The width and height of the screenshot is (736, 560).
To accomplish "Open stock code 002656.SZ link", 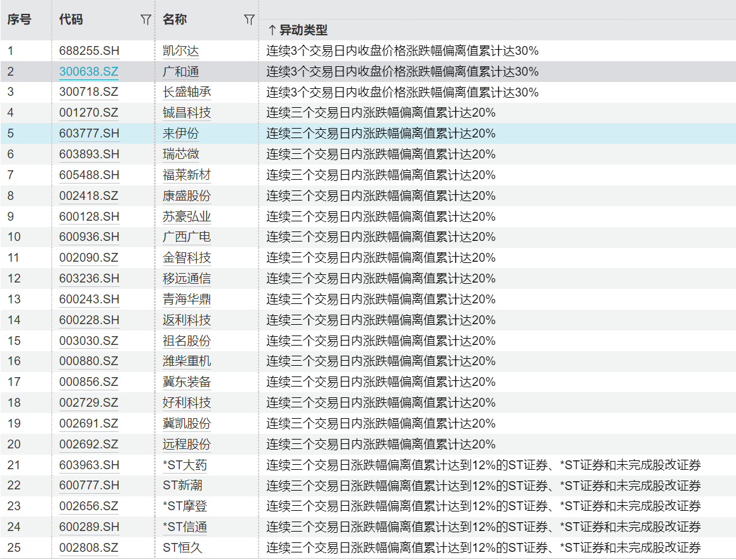I will point(89,506).
